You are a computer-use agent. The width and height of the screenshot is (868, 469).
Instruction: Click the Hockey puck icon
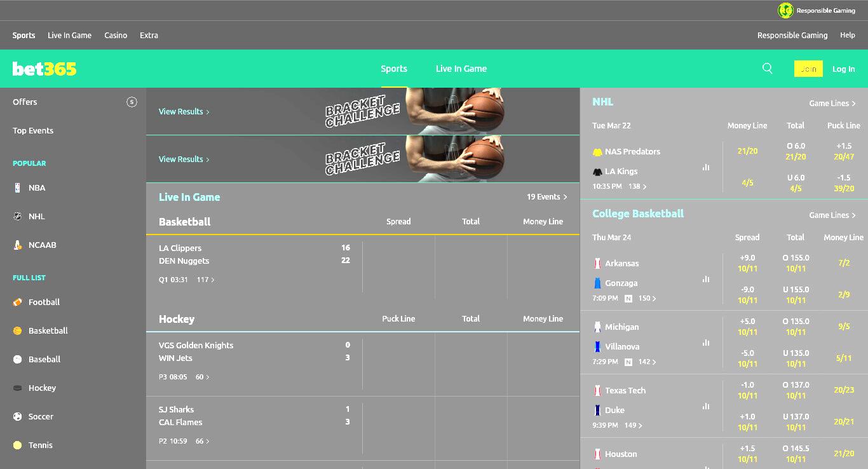[18, 388]
